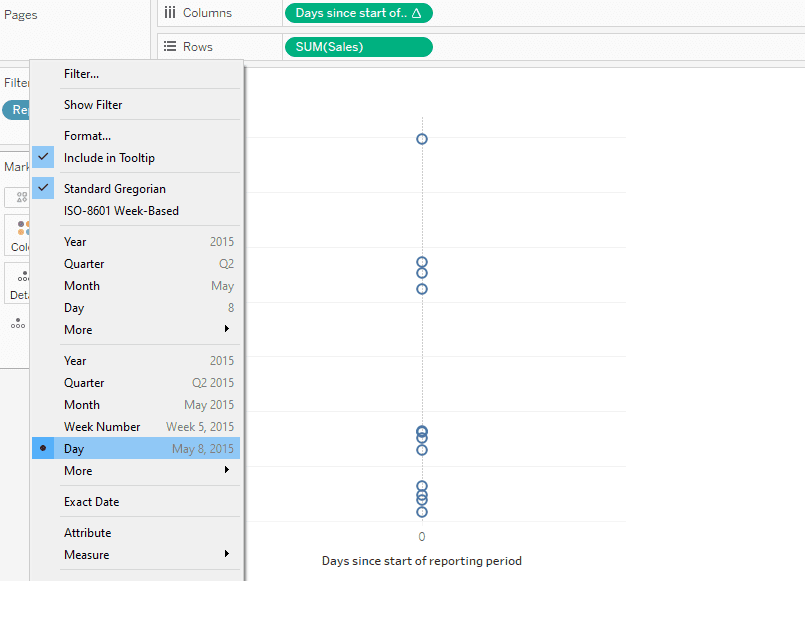The image size is (805, 640).
Task: Click the Rows shelf icon
Action: click(x=169, y=47)
